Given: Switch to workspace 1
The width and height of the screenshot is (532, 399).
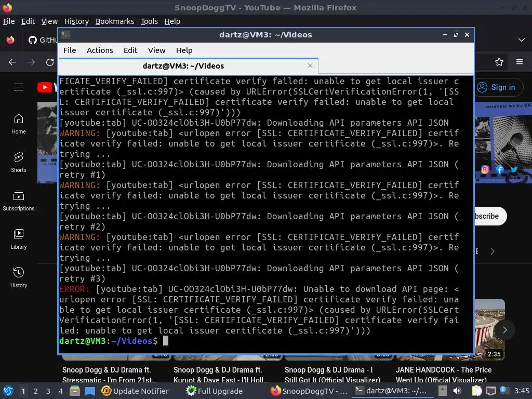Looking at the screenshot, I should [x=23, y=391].
